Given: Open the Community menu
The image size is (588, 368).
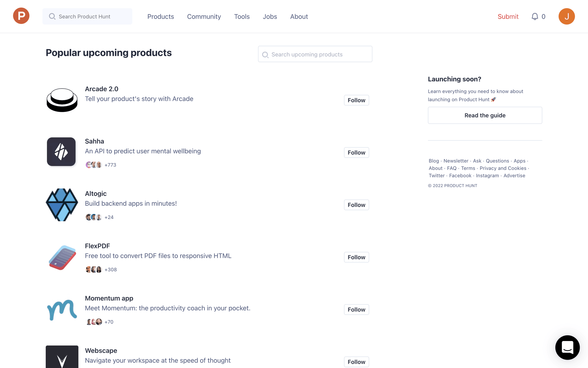Looking at the screenshot, I should (204, 17).
